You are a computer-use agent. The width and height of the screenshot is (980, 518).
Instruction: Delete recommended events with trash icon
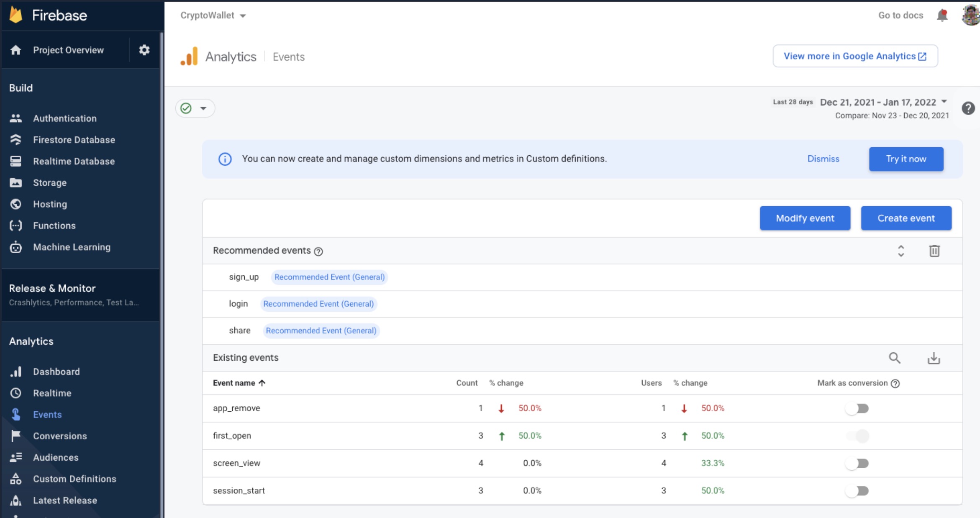click(934, 251)
